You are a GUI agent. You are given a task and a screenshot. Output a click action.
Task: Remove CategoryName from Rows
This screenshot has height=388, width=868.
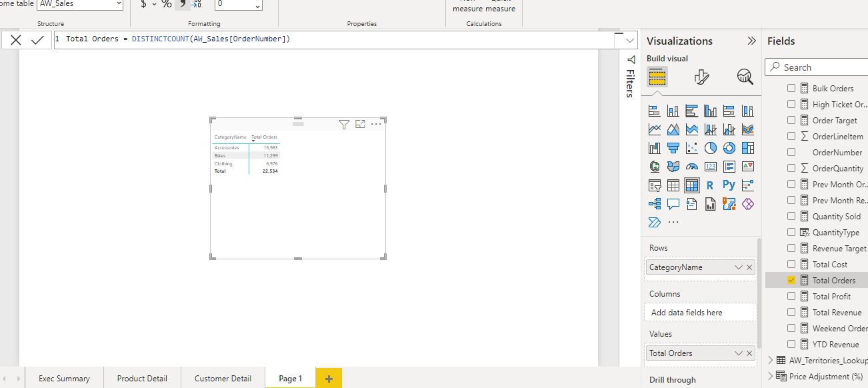tap(749, 267)
